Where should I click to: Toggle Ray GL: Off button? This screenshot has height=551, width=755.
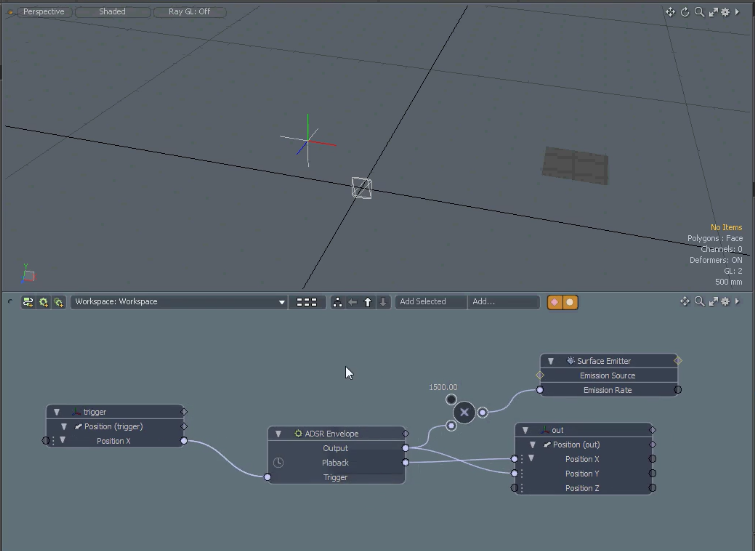click(189, 12)
